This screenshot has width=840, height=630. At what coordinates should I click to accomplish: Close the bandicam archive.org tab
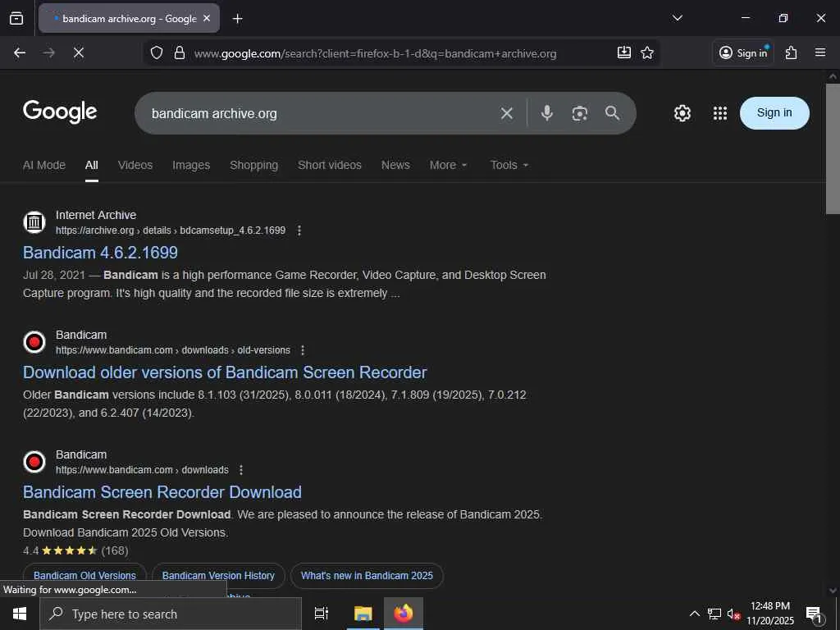[x=207, y=18]
